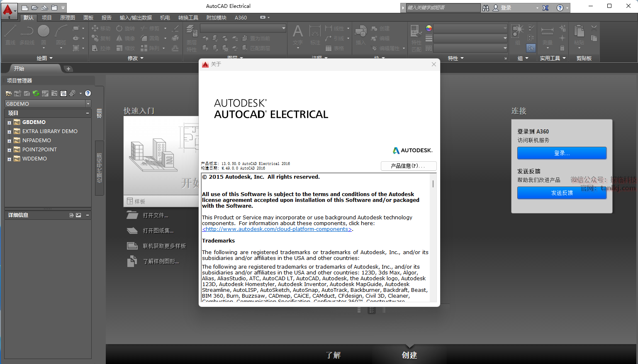Click the 打开文件 folder icon
This screenshot has width=638, height=364.
click(x=132, y=215)
